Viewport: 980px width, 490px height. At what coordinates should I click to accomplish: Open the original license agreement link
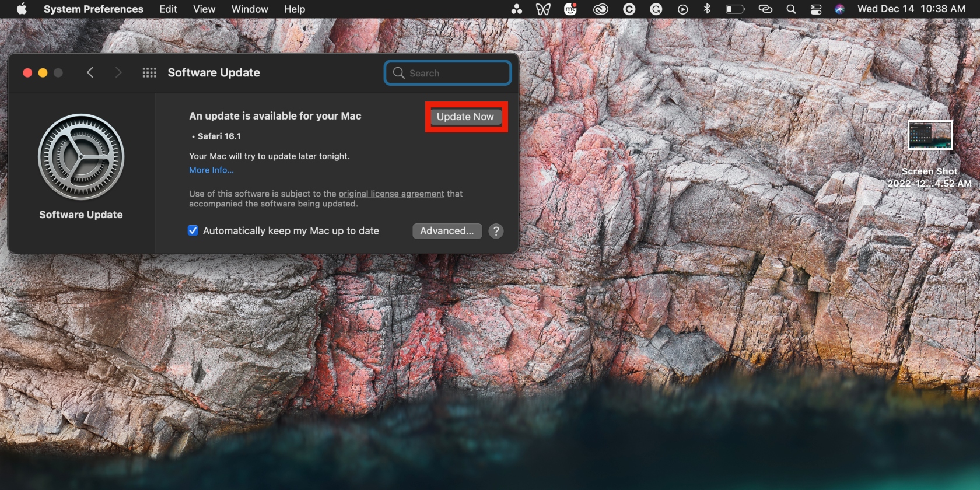[x=391, y=194]
